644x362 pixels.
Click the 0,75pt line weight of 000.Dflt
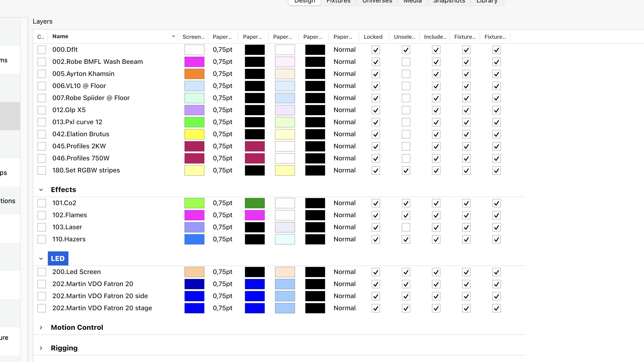(x=222, y=50)
